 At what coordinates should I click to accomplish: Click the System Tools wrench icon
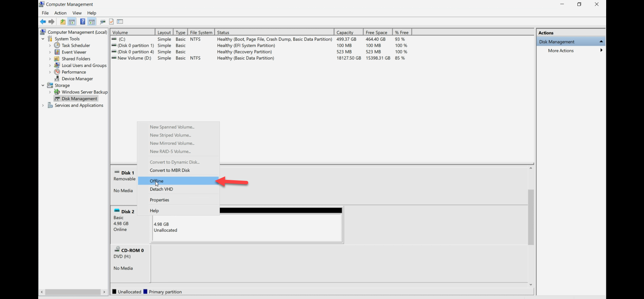point(50,39)
